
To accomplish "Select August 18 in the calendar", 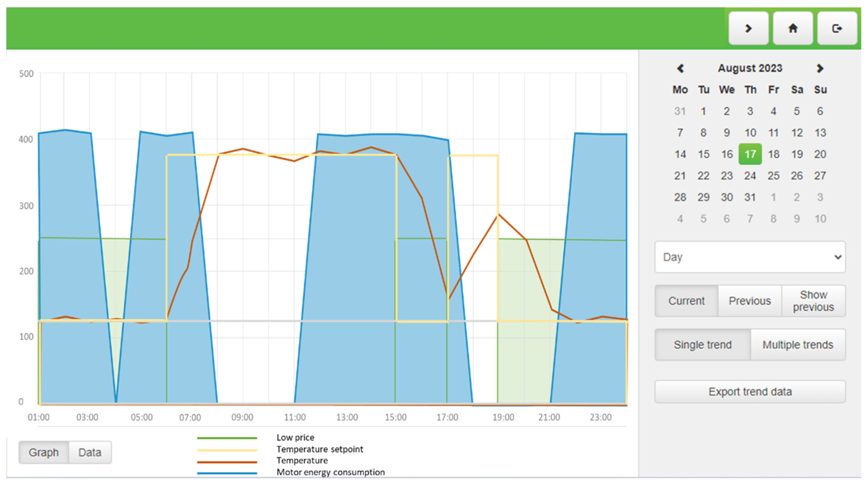I will (x=773, y=154).
